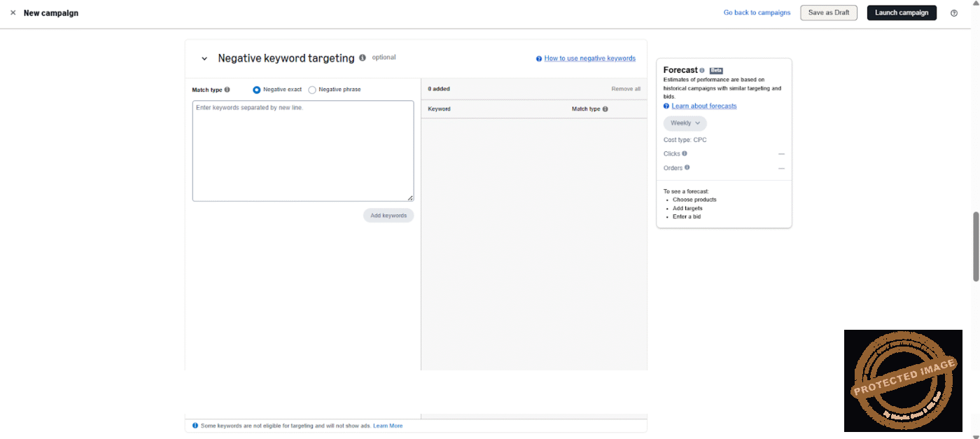Click info icon in keyword eligibility notice
The height and width of the screenshot is (439, 980).
[x=195, y=425]
